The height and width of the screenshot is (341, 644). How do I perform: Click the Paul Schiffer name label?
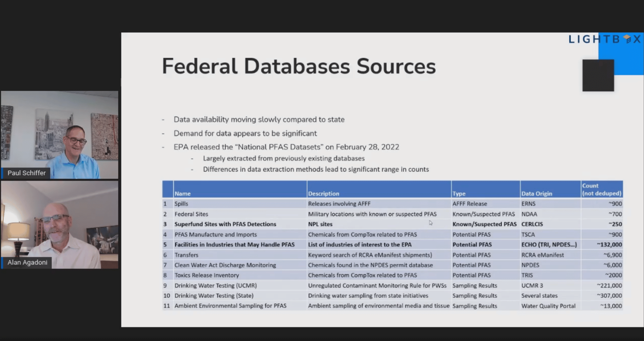26,173
